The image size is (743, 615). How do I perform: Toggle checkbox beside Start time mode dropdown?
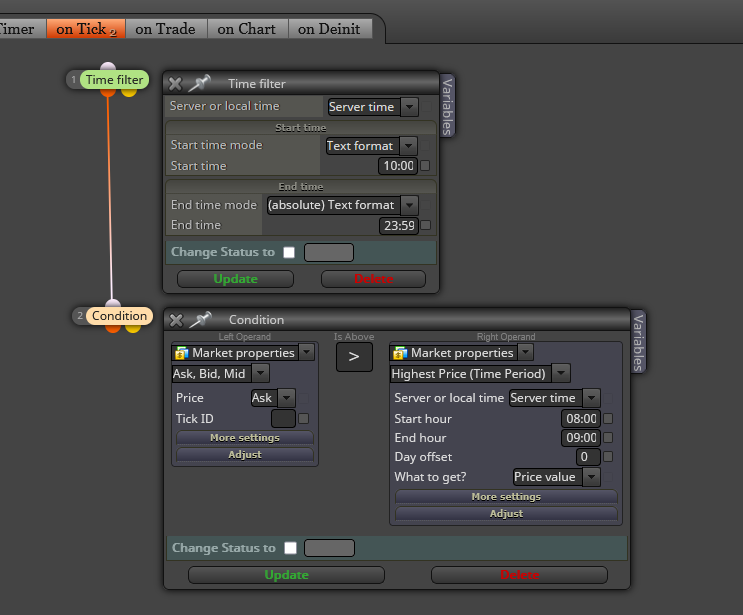(x=426, y=145)
